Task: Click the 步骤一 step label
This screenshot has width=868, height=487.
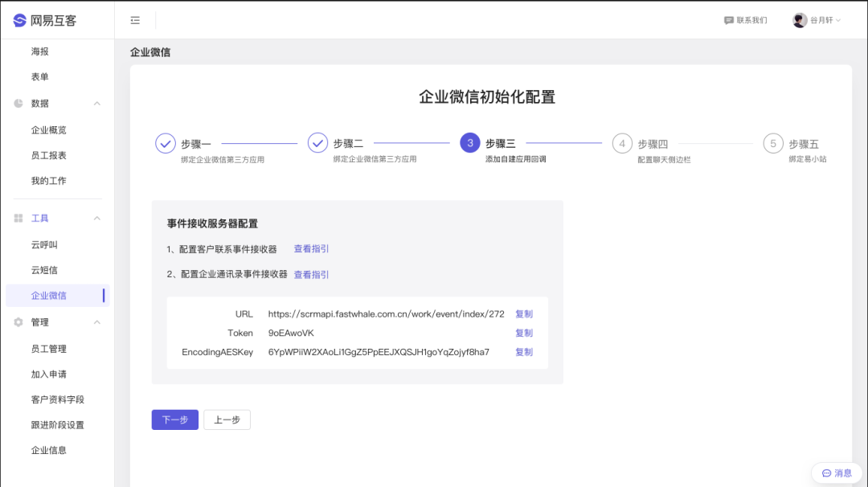Action: (196, 144)
